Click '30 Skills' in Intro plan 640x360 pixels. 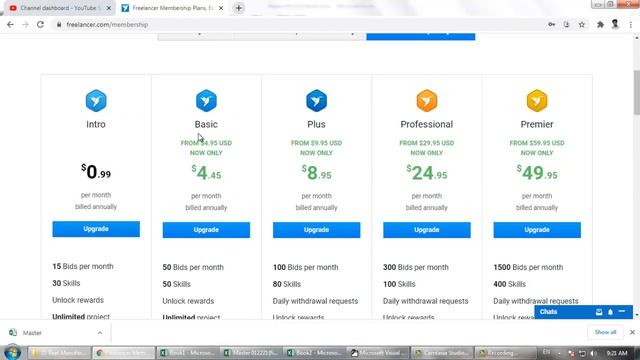66,283
